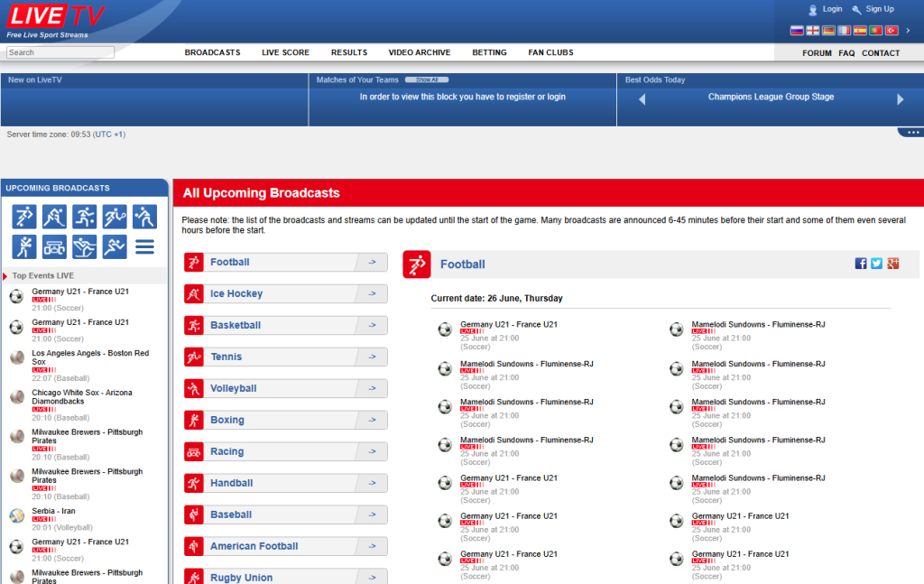Toggle the Show All switch for team matches
This screenshot has height=584, width=924.
[427, 79]
